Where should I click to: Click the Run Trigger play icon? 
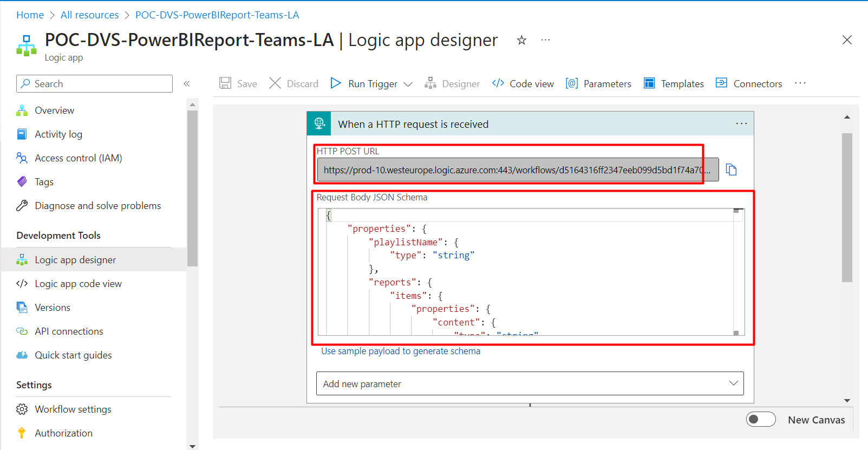tap(336, 83)
